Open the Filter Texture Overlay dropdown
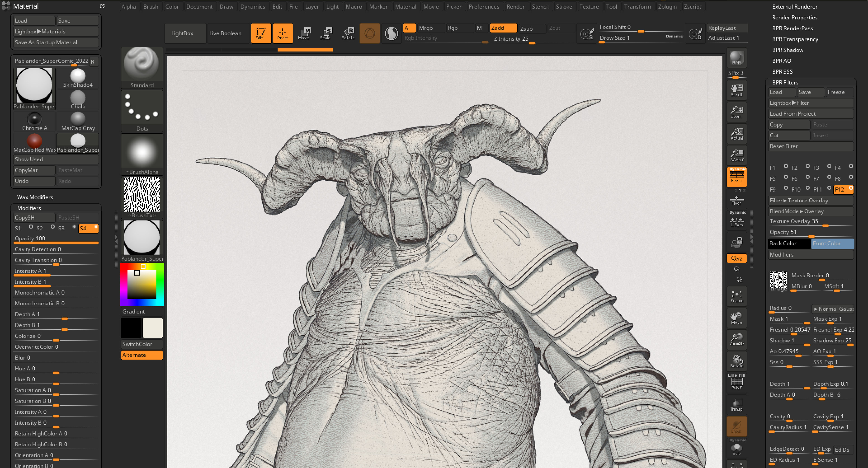Viewport: 868px width, 468px height. point(811,200)
